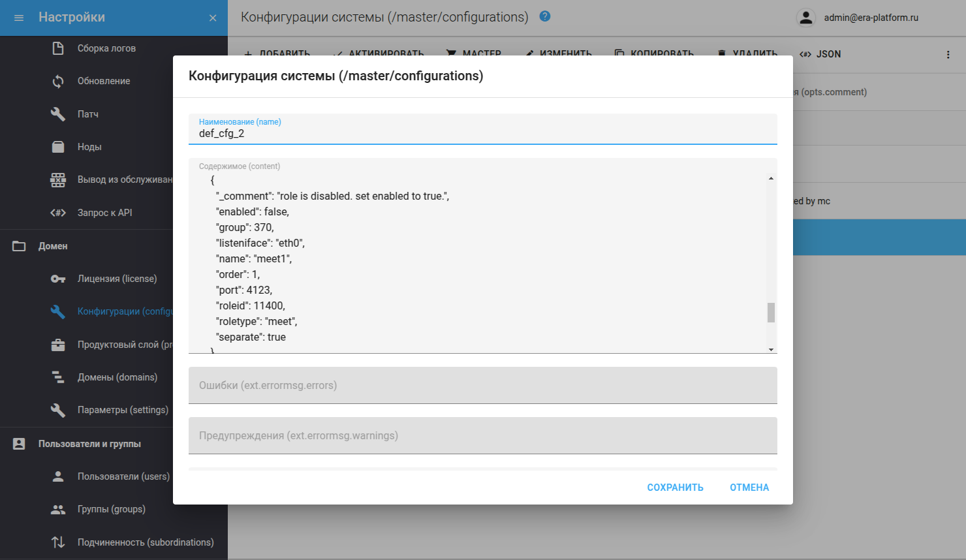This screenshot has height=560, width=966.
Task: Open the Сборка логов sidebar item
Action: point(59,48)
